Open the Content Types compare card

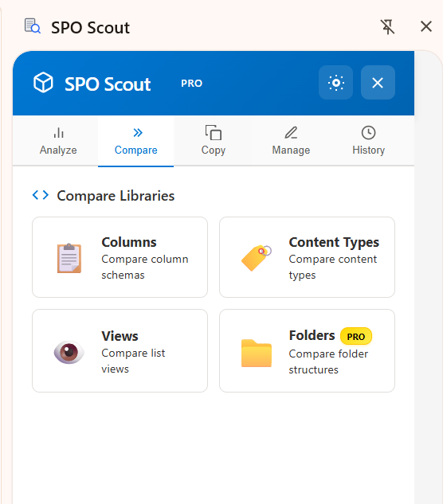307,257
